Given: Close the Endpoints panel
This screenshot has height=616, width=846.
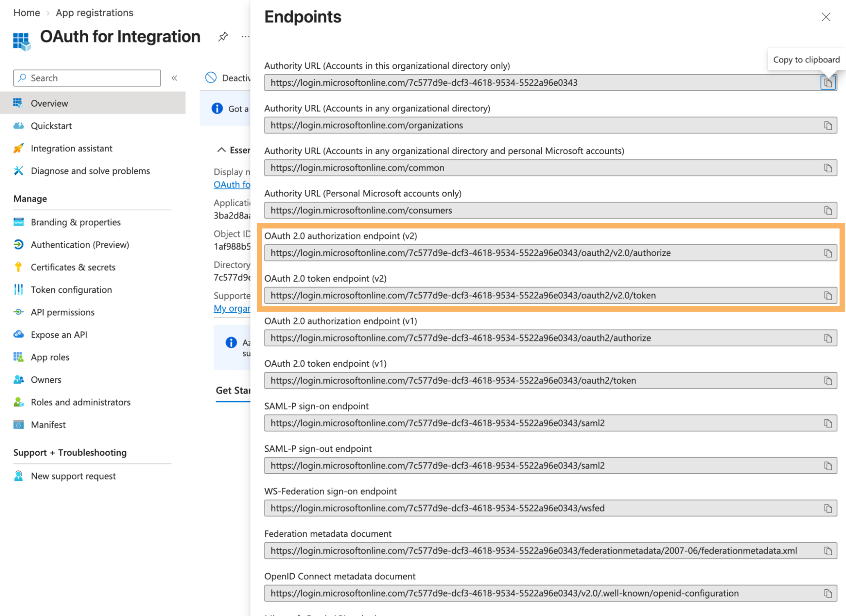Looking at the screenshot, I should [826, 17].
